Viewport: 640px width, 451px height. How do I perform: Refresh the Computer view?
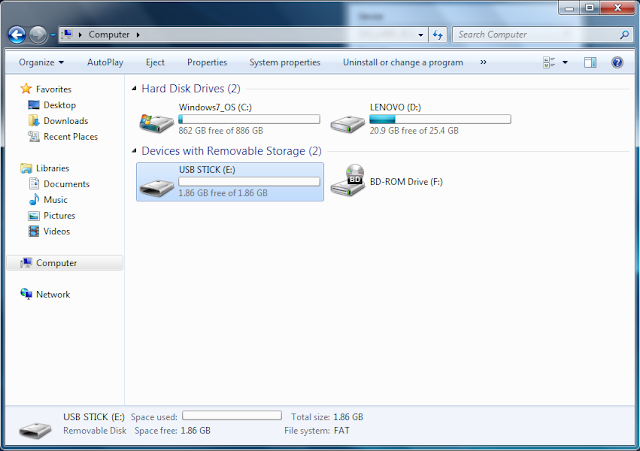pos(438,35)
